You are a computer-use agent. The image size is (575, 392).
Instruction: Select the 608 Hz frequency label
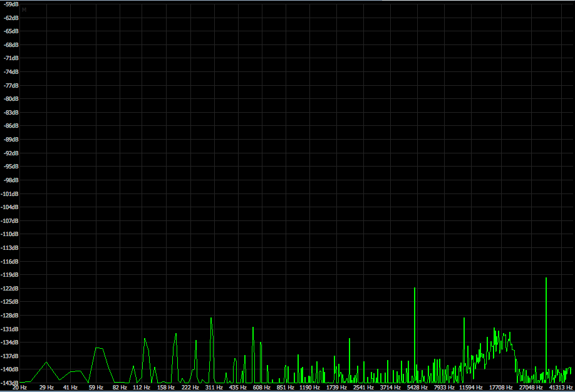(x=261, y=387)
